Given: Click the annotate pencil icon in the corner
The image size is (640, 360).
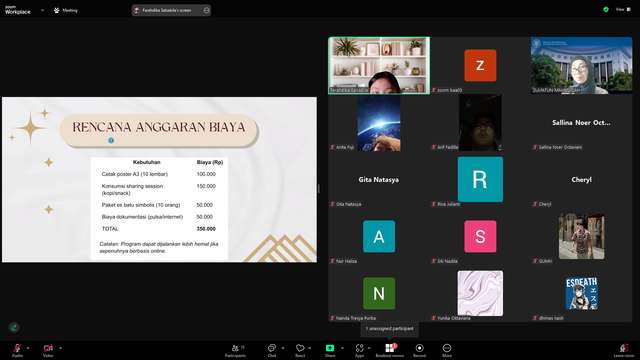Looking at the screenshot, I should click(x=14, y=327).
